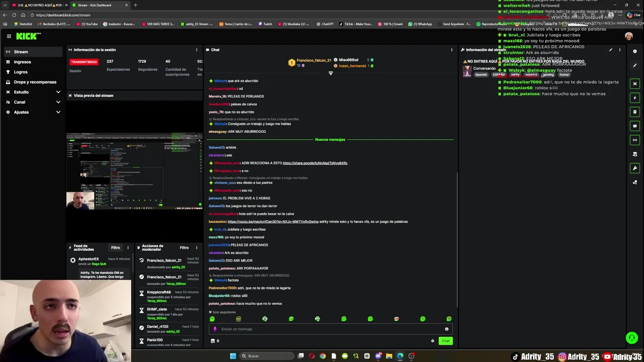Open the ChatGPT bookmark

click(x=325, y=24)
